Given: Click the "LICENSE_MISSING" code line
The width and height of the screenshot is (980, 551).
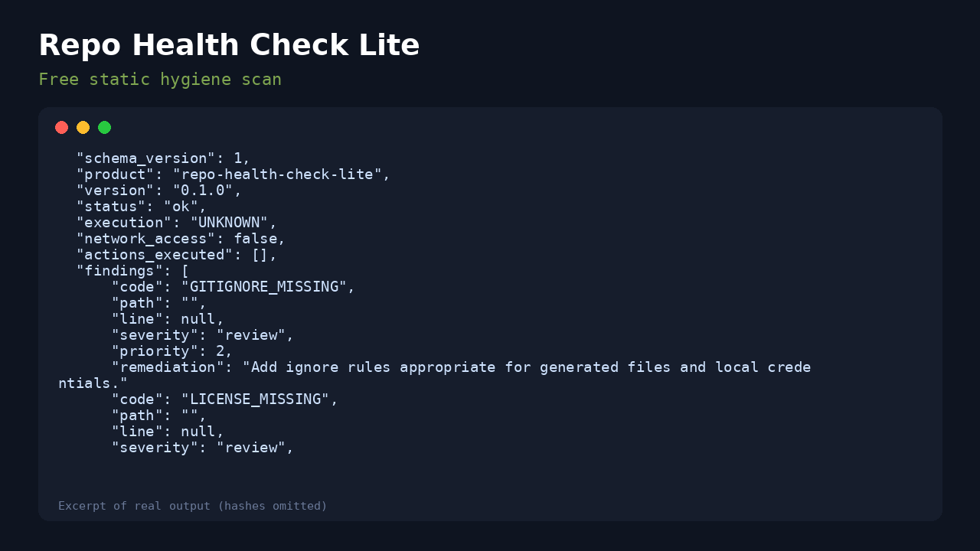Looking at the screenshot, I should (x=225, y=399).
